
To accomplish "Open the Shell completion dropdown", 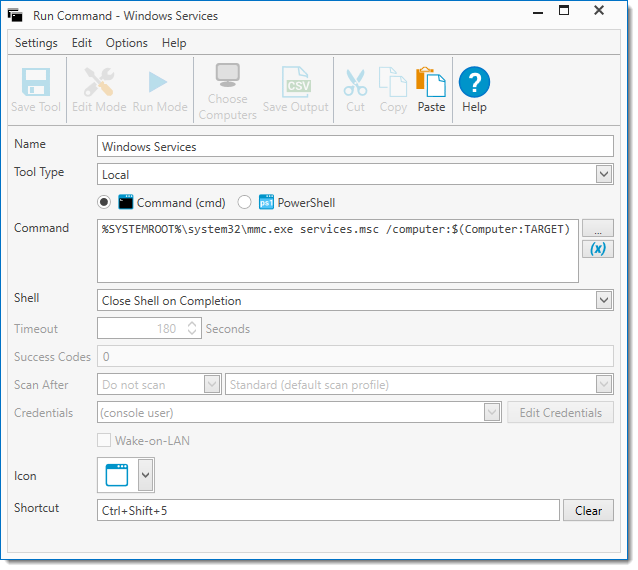I will coord(604,301).
